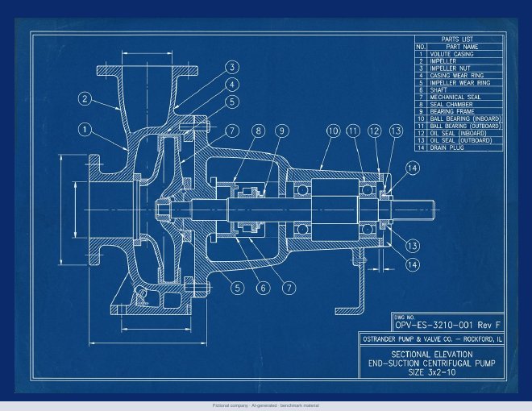Click part number '10' cell in parts list

[421, 118]
